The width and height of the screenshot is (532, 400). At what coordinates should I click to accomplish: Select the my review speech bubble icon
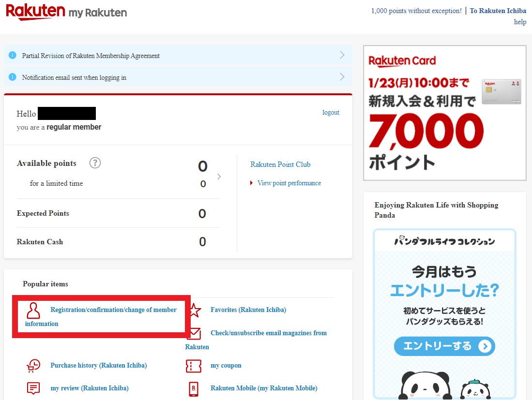(x=32, y=388)
